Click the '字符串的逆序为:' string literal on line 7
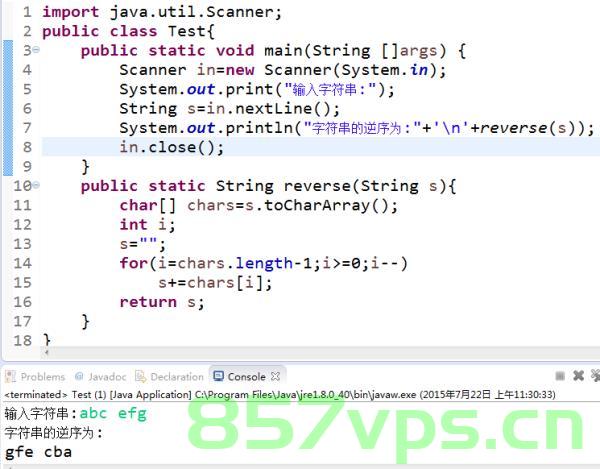Image resolution: width=600 pixels, height=469 pixels. tap(362, 128)
